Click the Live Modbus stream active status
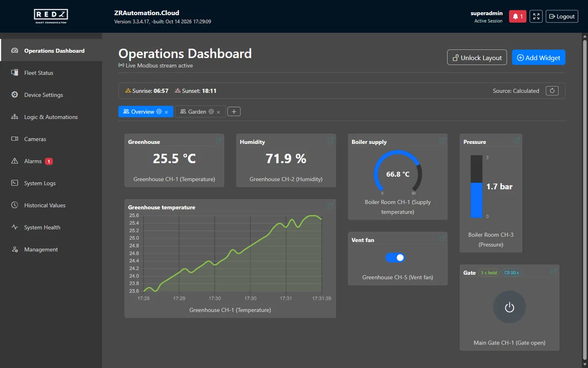The image size is (588, 368). [156, 66]
